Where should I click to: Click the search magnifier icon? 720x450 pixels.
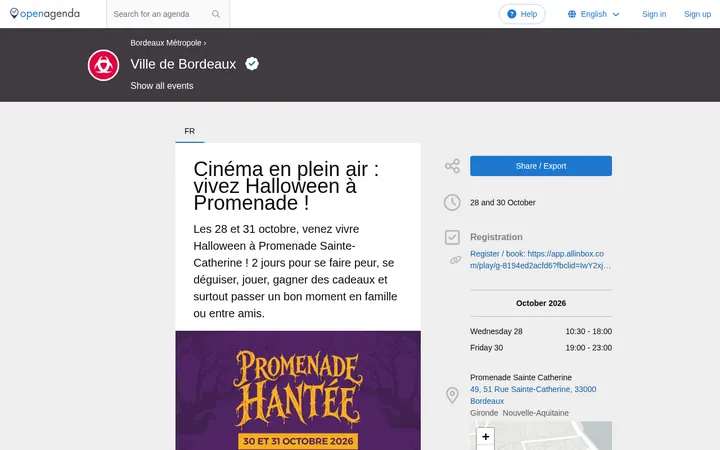coord(216,14)
